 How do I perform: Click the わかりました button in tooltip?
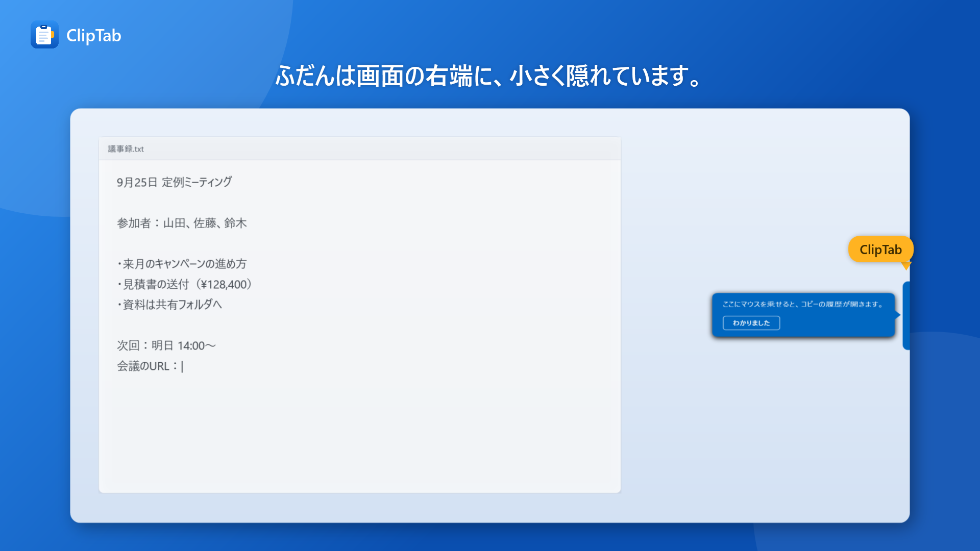coord(751,323)
